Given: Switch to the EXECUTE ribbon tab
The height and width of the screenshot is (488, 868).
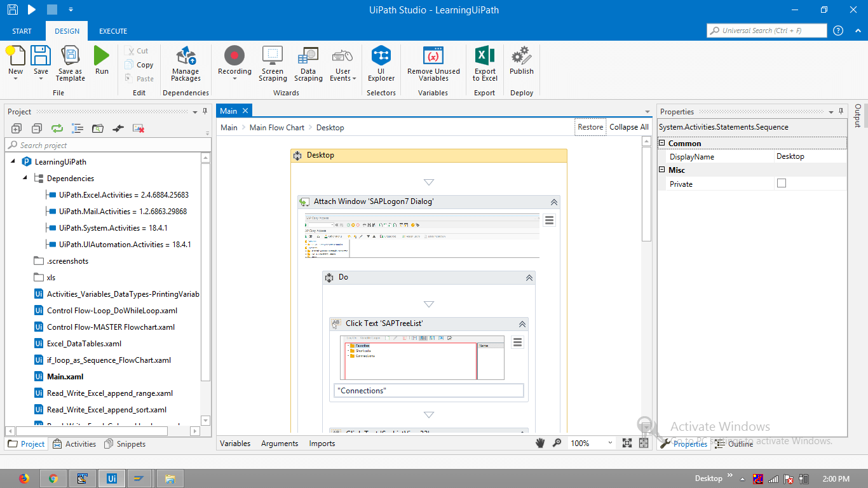Looking at the screenshot, I should coord(112,30).
